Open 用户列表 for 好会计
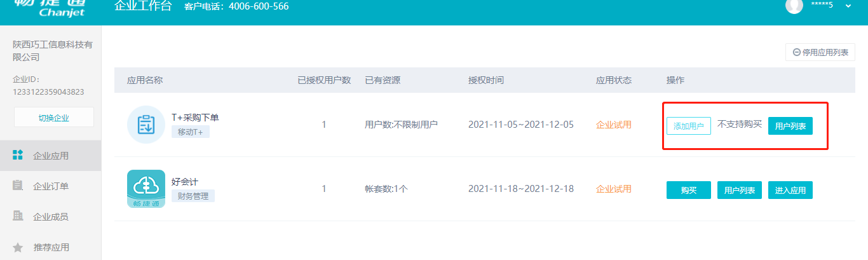 [740, 190]
